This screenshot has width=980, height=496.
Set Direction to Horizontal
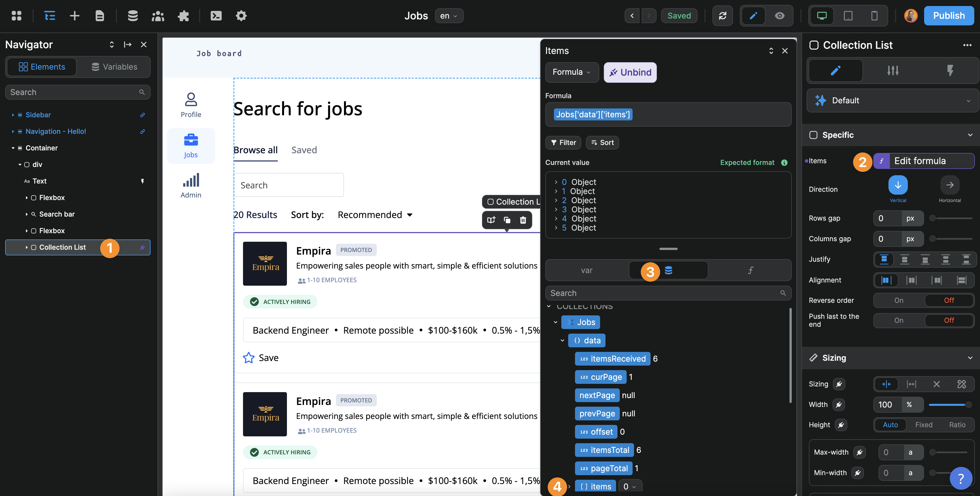pos(949,185)
